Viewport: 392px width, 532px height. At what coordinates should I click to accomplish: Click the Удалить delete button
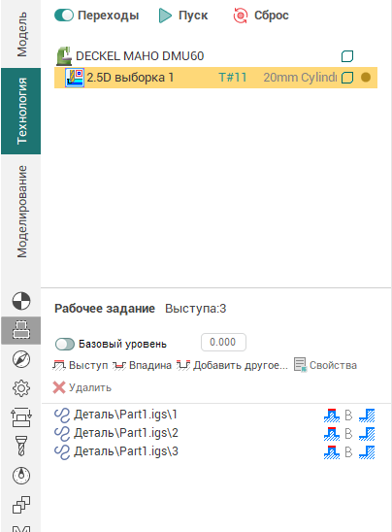82,387
